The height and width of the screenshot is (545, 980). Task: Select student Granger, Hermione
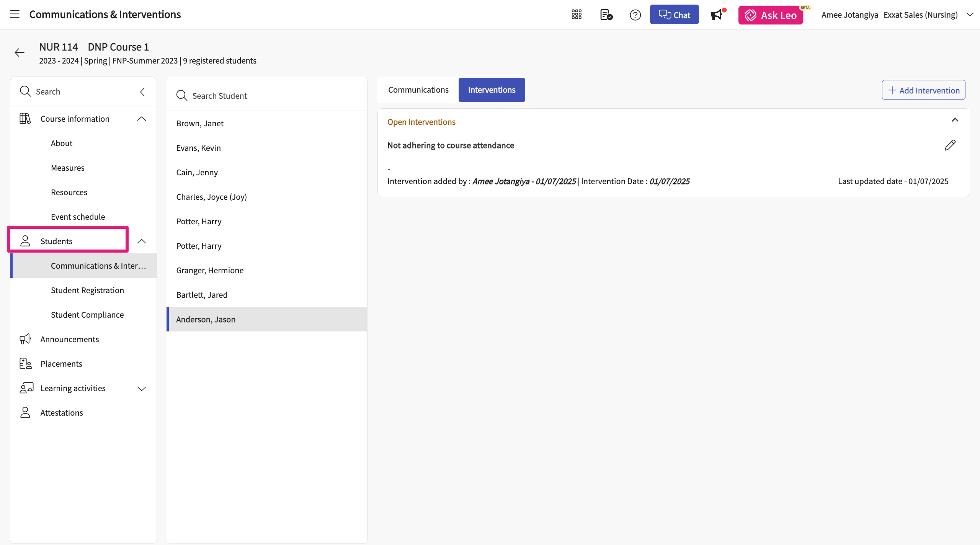pos(210,271)
